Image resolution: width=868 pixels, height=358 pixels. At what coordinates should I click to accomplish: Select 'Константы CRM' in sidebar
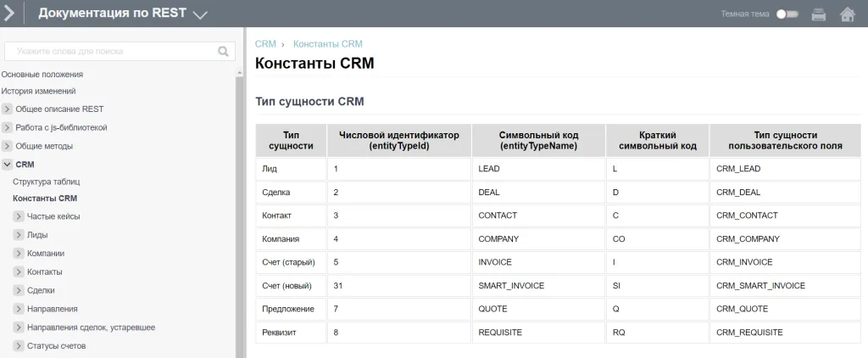(45, 199)
